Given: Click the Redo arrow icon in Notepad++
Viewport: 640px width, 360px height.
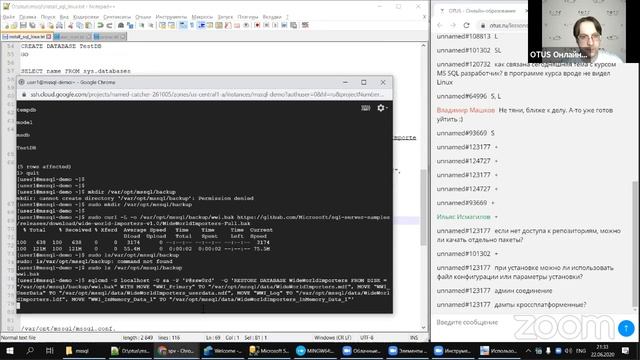Looking at the screenshot, I should point(109,25).
